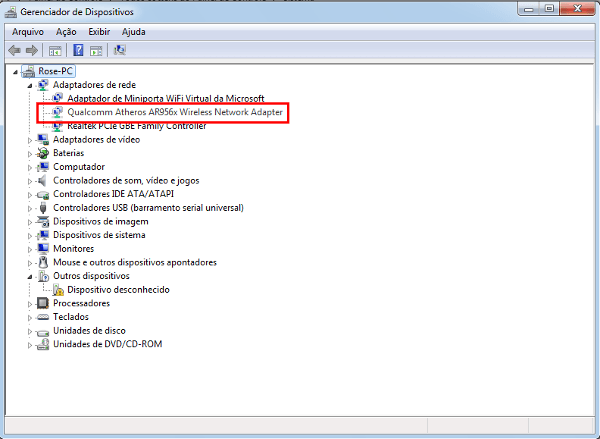Expand the Unidades de disco branch

pos(30,331)
